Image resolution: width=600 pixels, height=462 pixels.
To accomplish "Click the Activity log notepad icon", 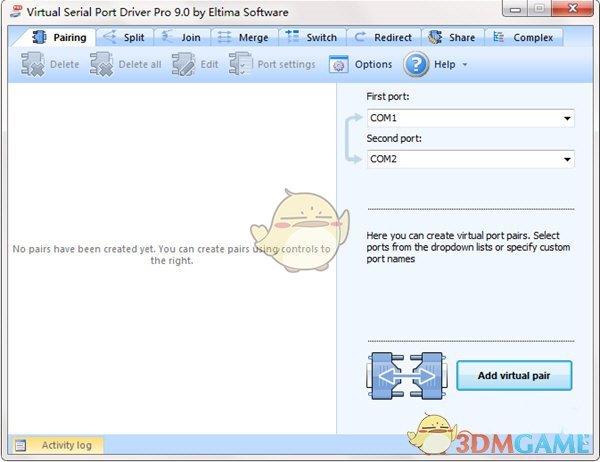I will [x=21, y=446].
